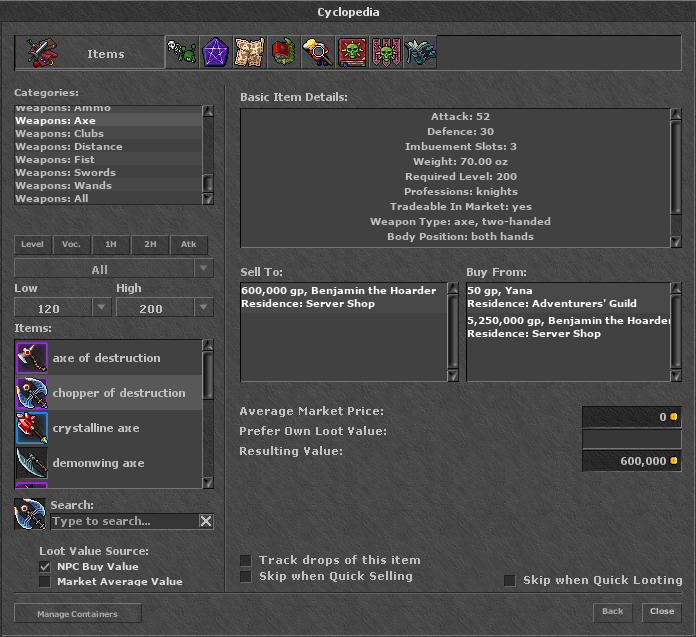Click Sell To list scroll-down arrow
696x637 pixels.
click(x=453, y=376)
